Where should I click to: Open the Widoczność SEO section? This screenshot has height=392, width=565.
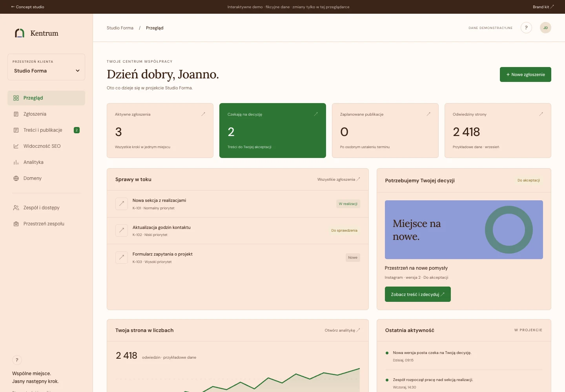[46, 146]
